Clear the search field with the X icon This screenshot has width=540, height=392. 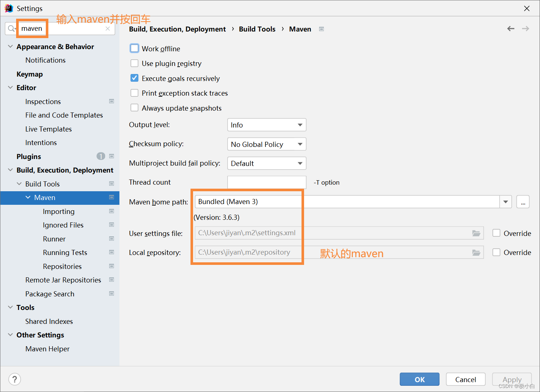(x=108, y=29)
